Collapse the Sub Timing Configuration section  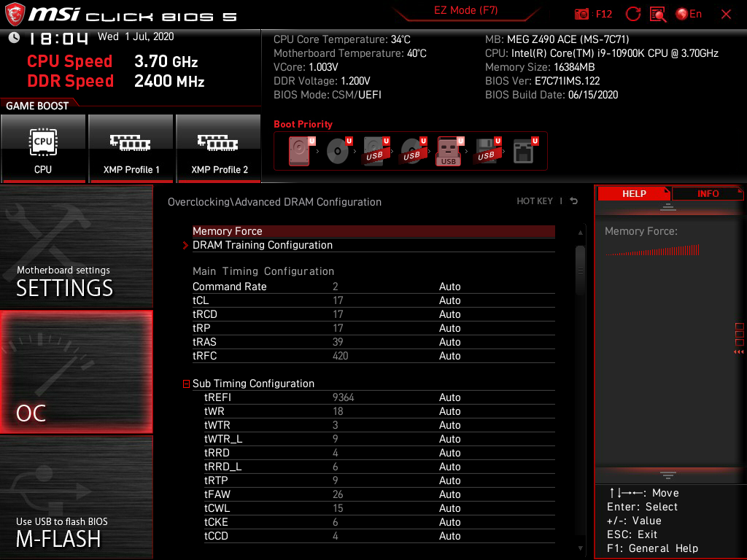tap(185, 383)
